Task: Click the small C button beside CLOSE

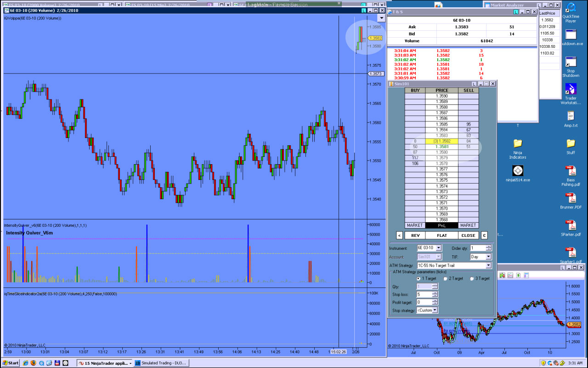Action: 484,236
